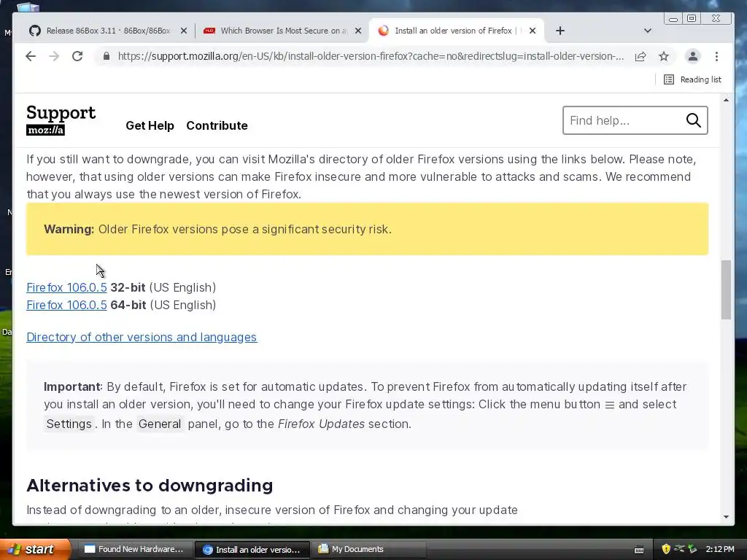Click the Mozilla Support logo
Viewport: 747px width, 560px height.
click(x=61, y=120)
